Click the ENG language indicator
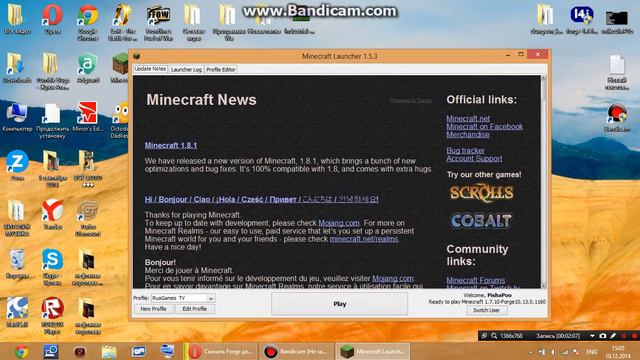640x360 pixels. coord(591,352)
